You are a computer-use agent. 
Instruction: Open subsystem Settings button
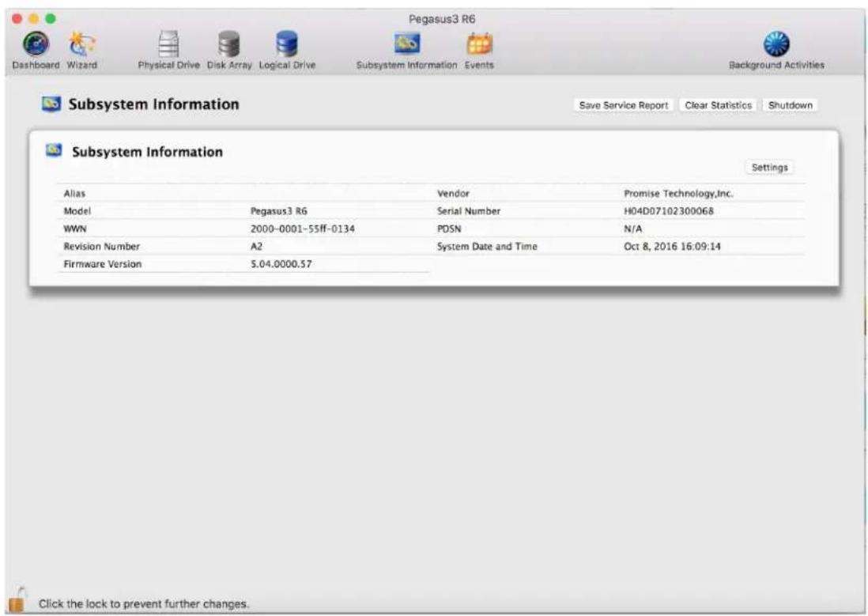(x=769, y=168)
